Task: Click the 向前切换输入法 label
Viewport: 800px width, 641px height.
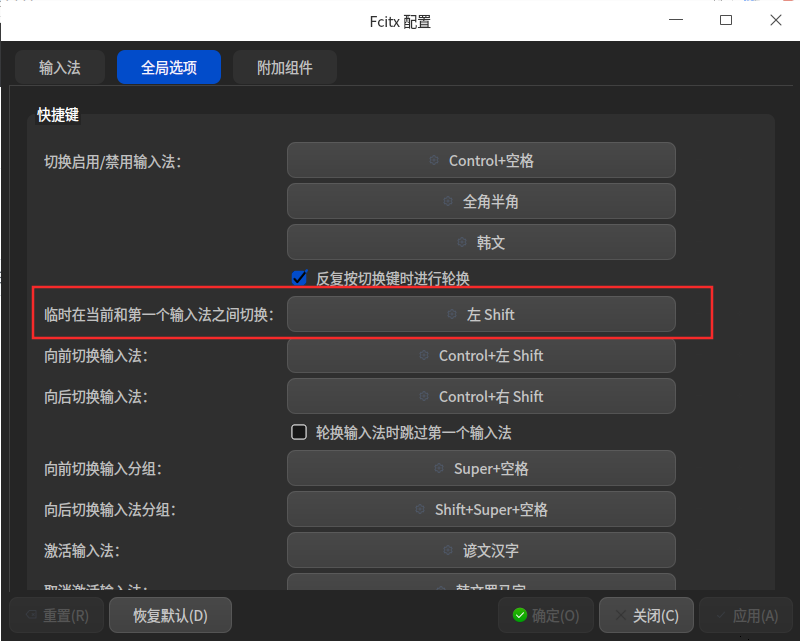Action: (95, 356)
